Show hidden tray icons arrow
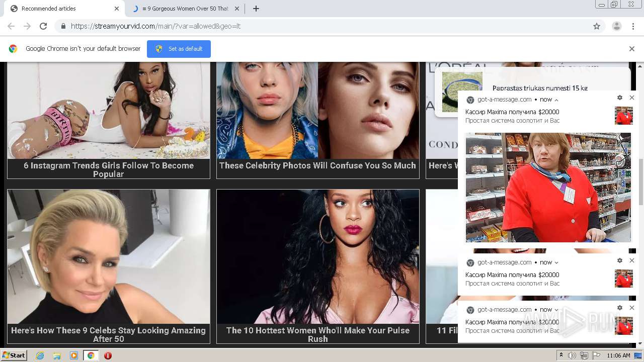This screenshot has height=362, width=644. click(561, 355)
